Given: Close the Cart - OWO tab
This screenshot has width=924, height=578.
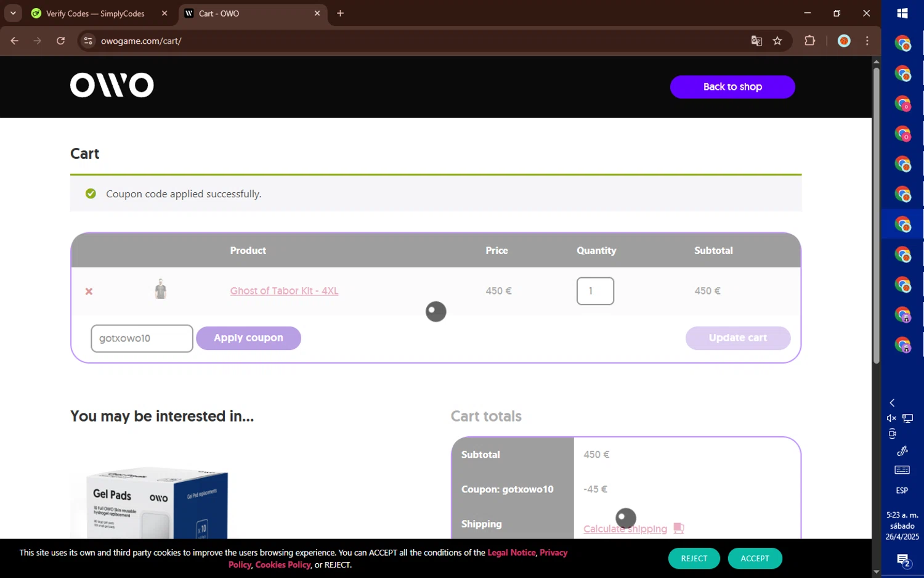Looking at the screenshot, I should (317, 14).
